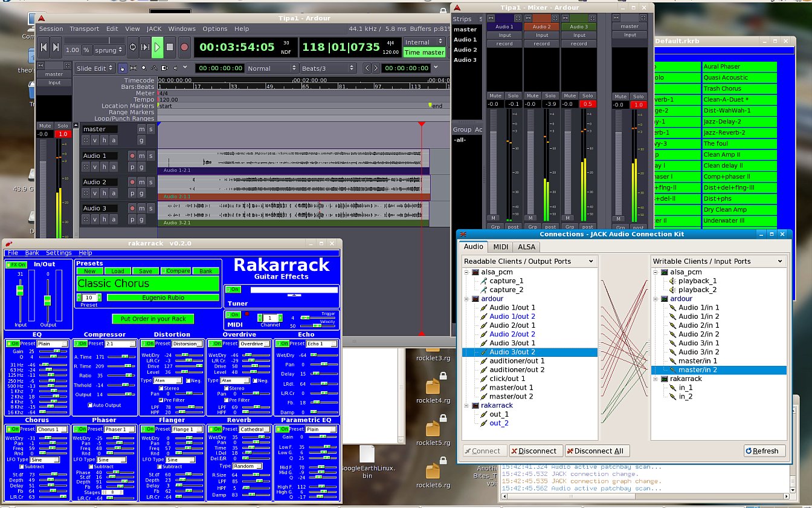Switch to MIDI tab in JACK Connections
812x508 pixels.
(500, 246)
